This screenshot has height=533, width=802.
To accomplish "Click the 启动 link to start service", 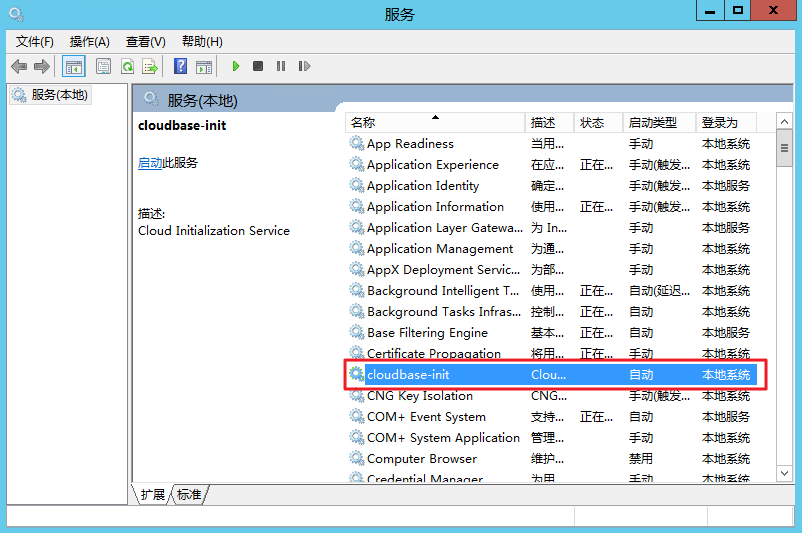I will click(x=150, y=163).
